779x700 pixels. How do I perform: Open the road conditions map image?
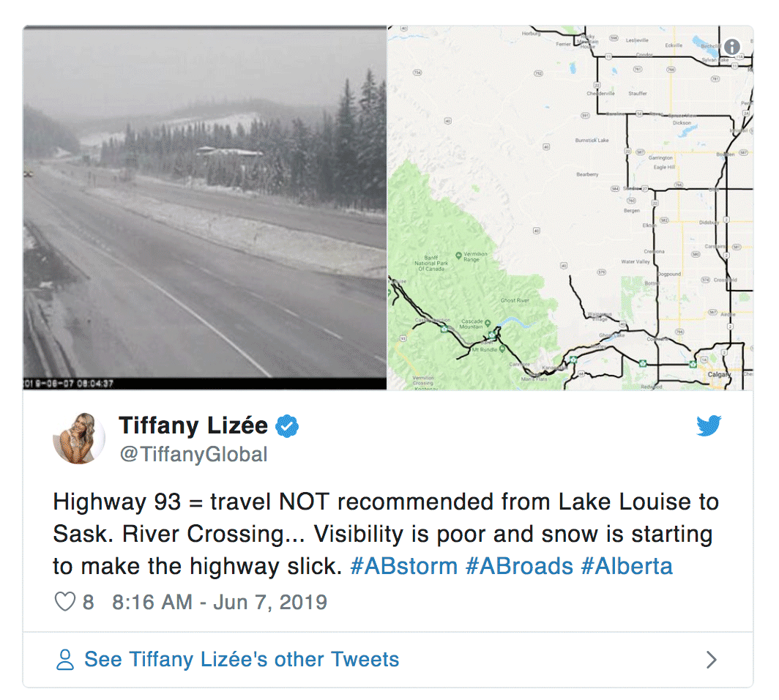[x=570, y=208]
